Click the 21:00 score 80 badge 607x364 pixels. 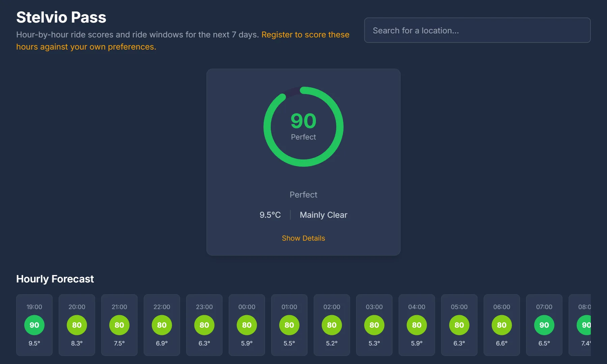pyautogui.click(x=119, y=325)
